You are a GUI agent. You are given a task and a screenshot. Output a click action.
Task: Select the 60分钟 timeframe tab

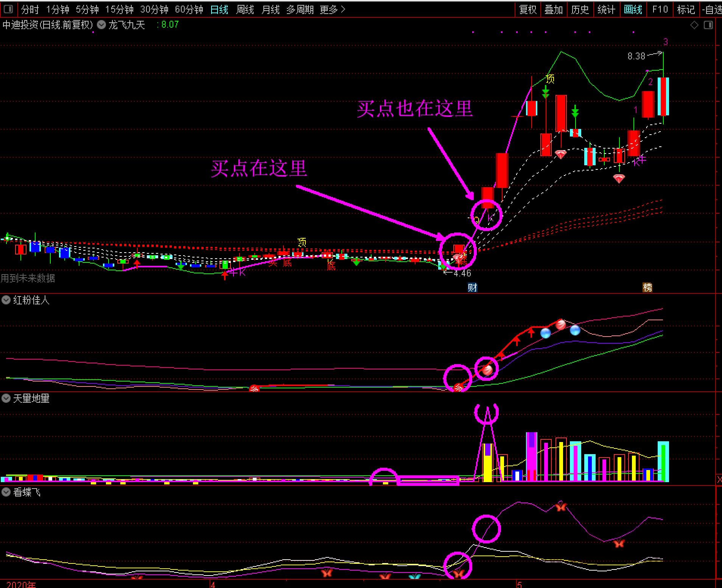[189, 9]
